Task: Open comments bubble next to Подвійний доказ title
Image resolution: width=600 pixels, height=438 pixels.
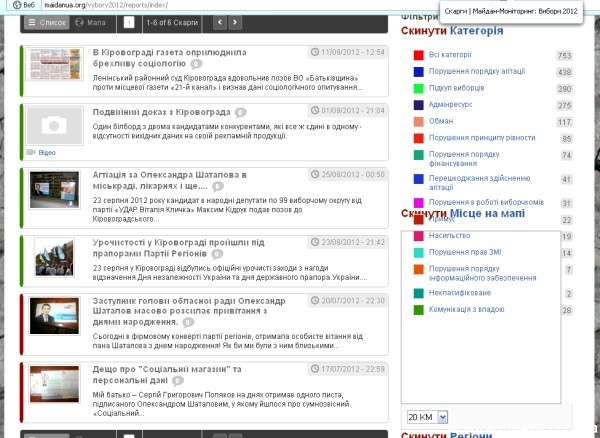Action: coord(240,112)
